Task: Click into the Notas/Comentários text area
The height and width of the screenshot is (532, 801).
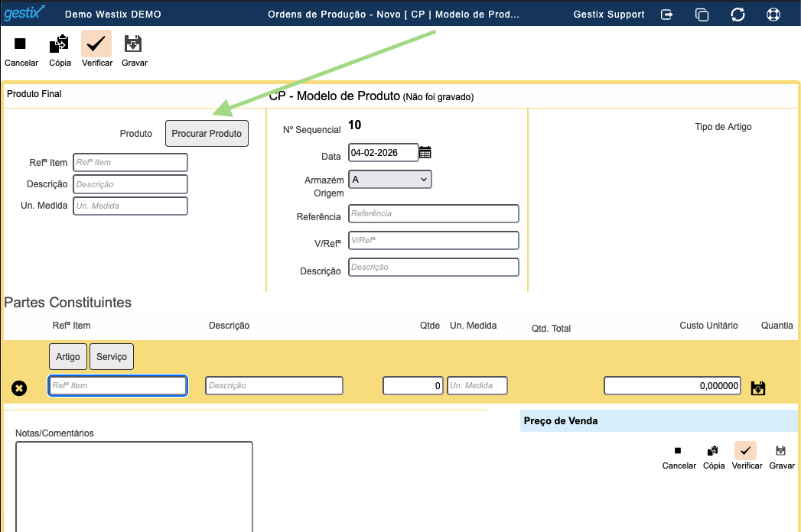Action: 134,485
